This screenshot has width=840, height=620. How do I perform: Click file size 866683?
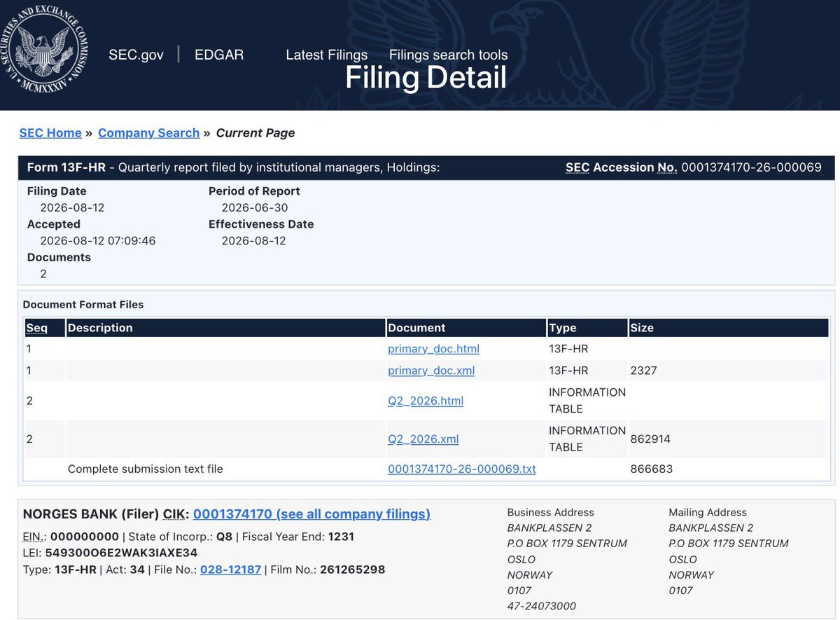coord(652,469)
